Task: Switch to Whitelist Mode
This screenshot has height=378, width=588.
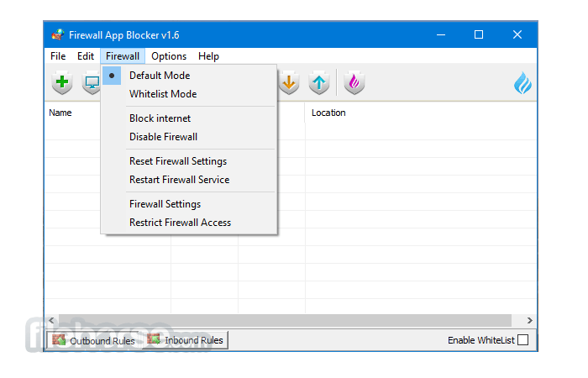Action: [x=189, y=94]
